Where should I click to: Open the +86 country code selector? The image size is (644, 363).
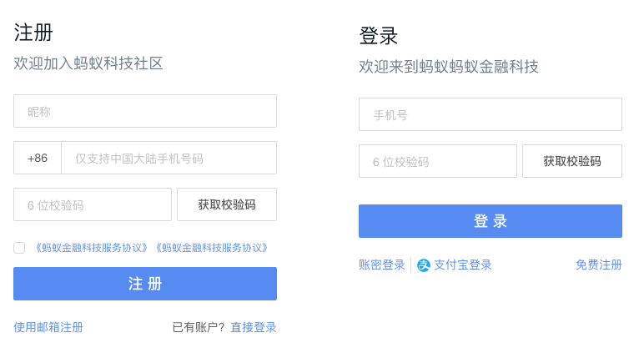tap(38, 158)
